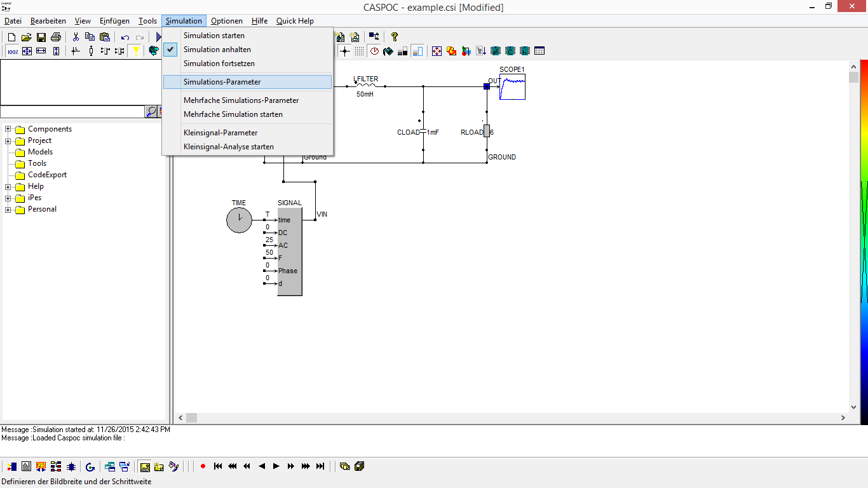Click the h chip header icon
Image resolution: width=868 pixels, height=488 pixels.
(525, 51)
